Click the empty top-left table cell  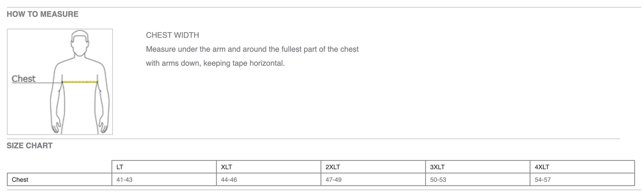point(59,167)
